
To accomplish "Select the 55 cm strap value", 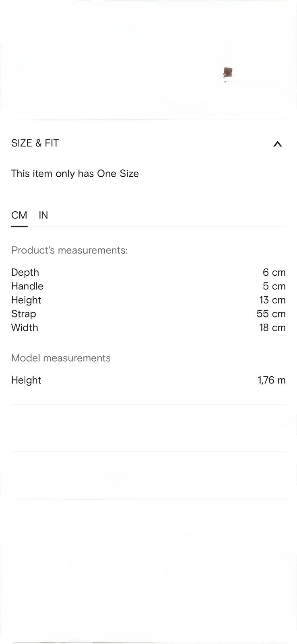I will (271, 314).
